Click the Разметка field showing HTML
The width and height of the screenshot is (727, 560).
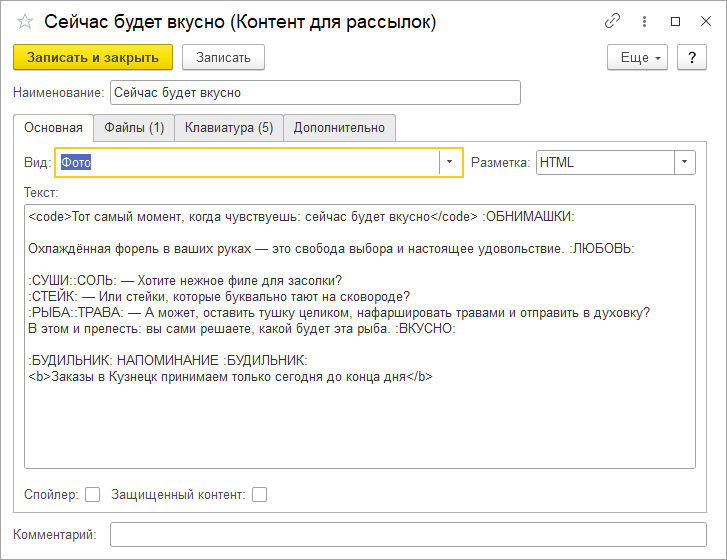pos(605,163)
